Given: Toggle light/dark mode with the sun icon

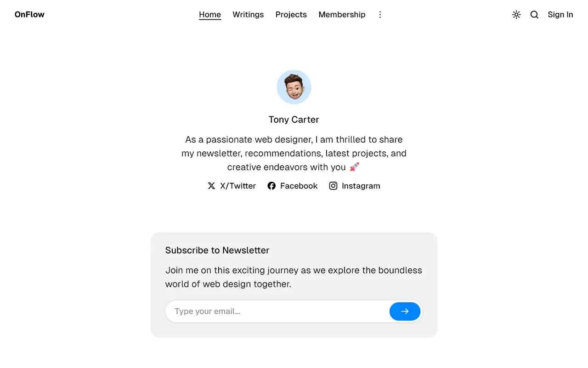Looking at the screenshot, I should pyautogui.click(x=516, y=14).
